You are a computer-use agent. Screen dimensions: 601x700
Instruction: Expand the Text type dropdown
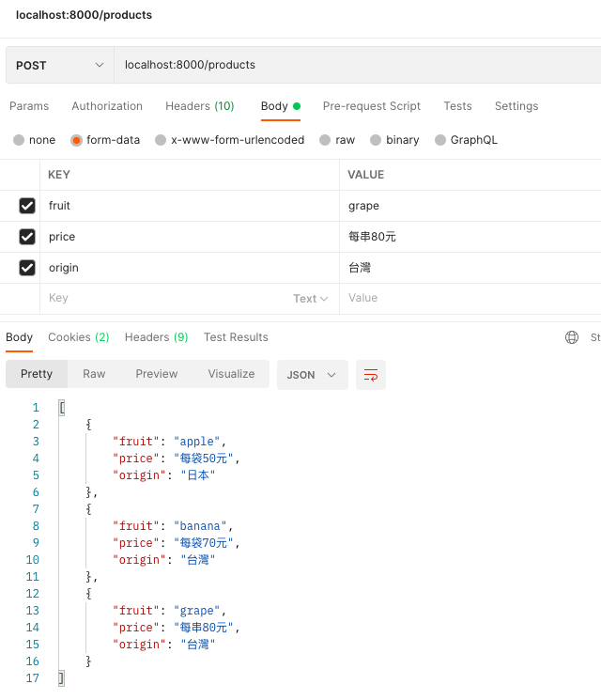(x=311, y=299)
